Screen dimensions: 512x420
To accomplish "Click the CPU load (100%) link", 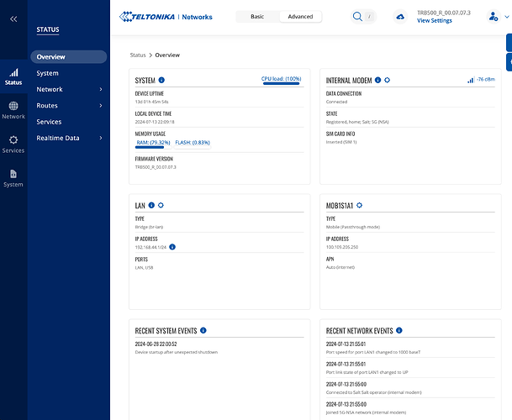I will (281, 79).
